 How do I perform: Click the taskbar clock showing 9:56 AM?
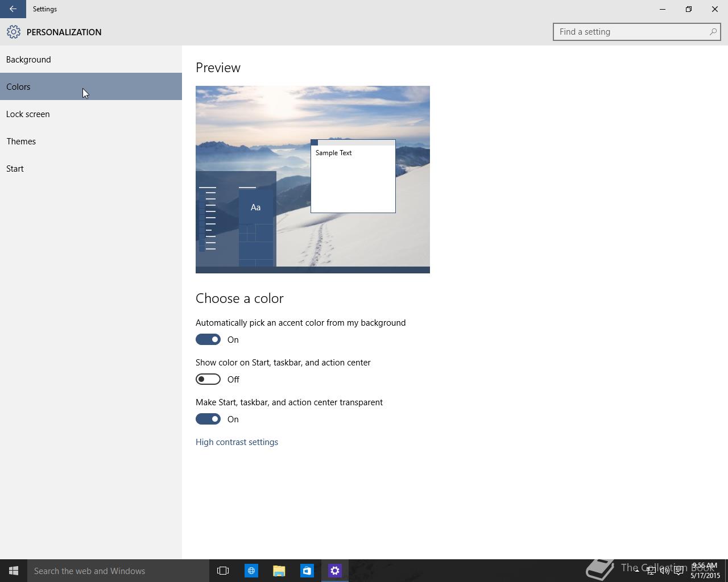pos(705,571)
